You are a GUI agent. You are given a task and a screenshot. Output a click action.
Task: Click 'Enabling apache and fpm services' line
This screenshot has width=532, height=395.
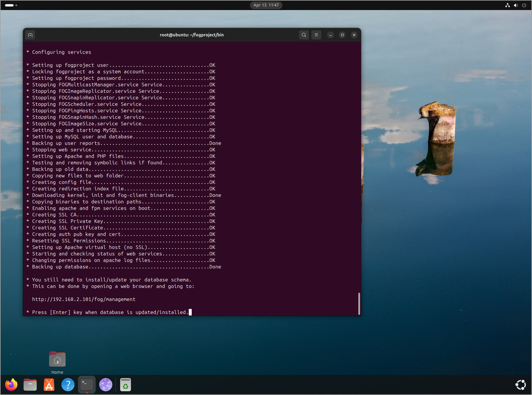(121, 208)
